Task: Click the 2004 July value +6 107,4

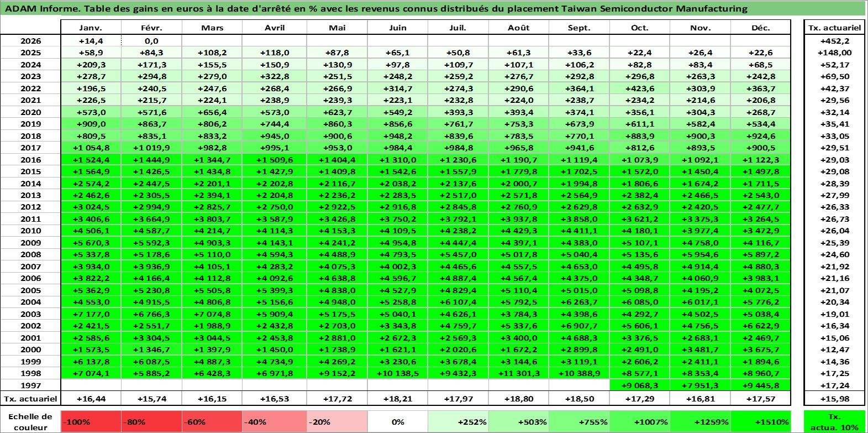Action: click(x=458, y=302)
